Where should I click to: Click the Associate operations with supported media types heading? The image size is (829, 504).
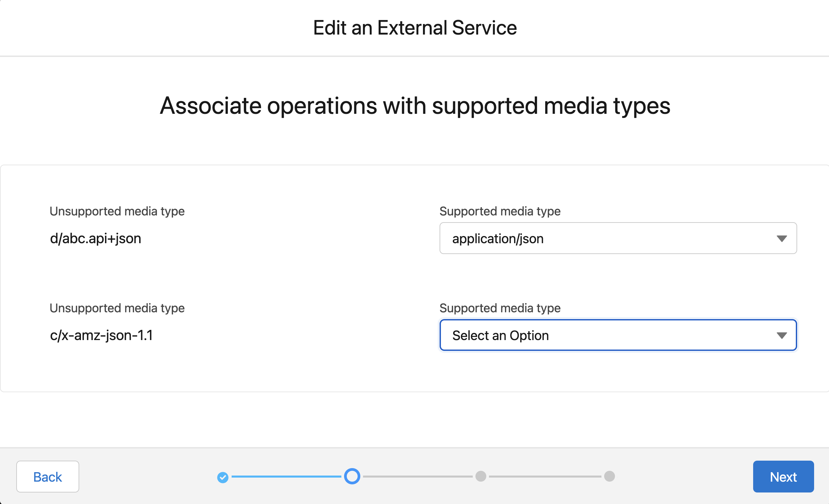click(415, 106)
